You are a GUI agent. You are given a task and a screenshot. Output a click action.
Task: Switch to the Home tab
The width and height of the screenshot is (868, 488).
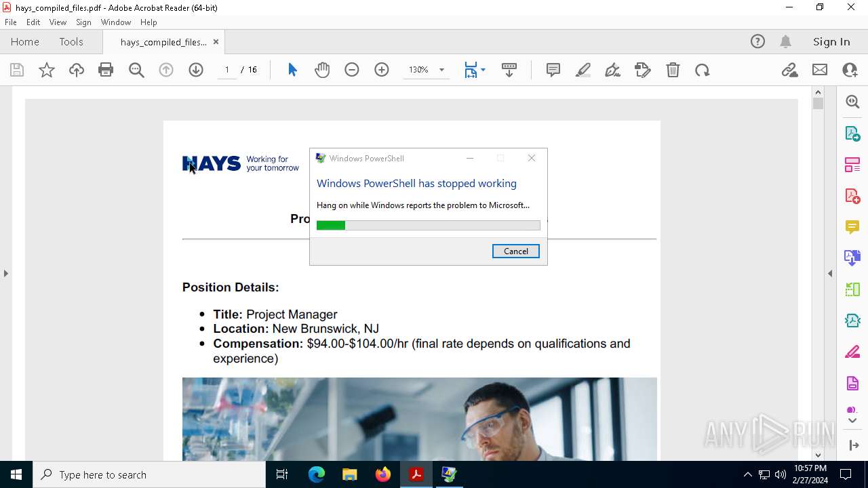(25, 41)
